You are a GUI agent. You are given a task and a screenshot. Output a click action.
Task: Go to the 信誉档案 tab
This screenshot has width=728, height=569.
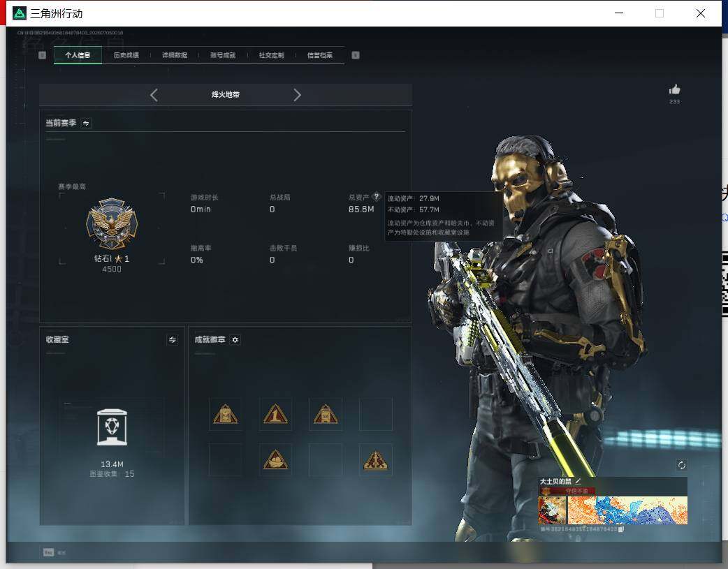pyautogui.click(x=320, y=54)
